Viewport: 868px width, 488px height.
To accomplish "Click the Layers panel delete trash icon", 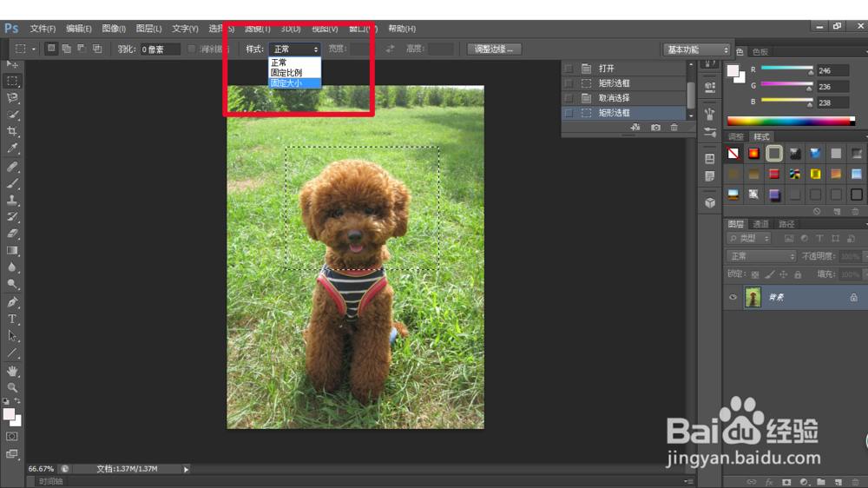I will tap(855, 482).
